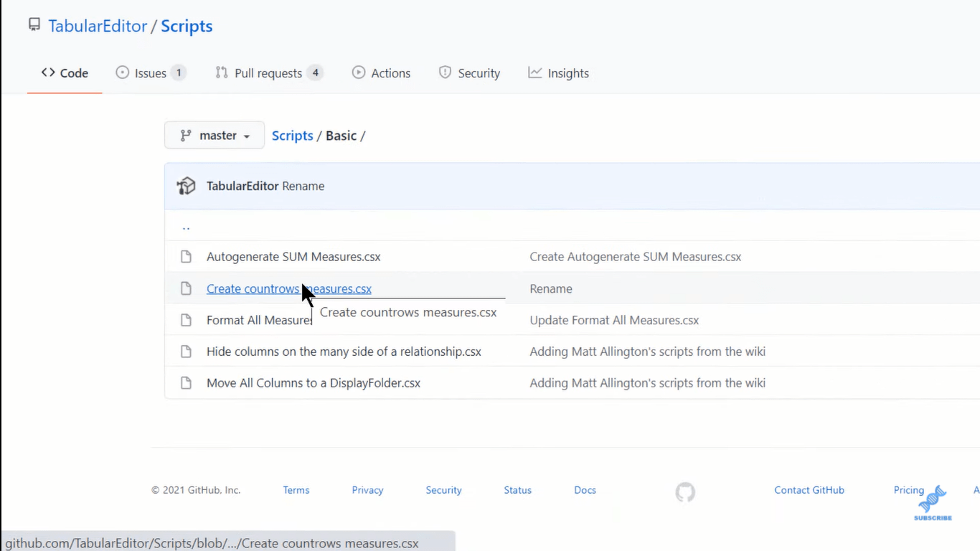The width and height of the screenshot is (980, 551).
Task: Click file icon for Create countrows measures.csx
Action: [x=186, y=288]
